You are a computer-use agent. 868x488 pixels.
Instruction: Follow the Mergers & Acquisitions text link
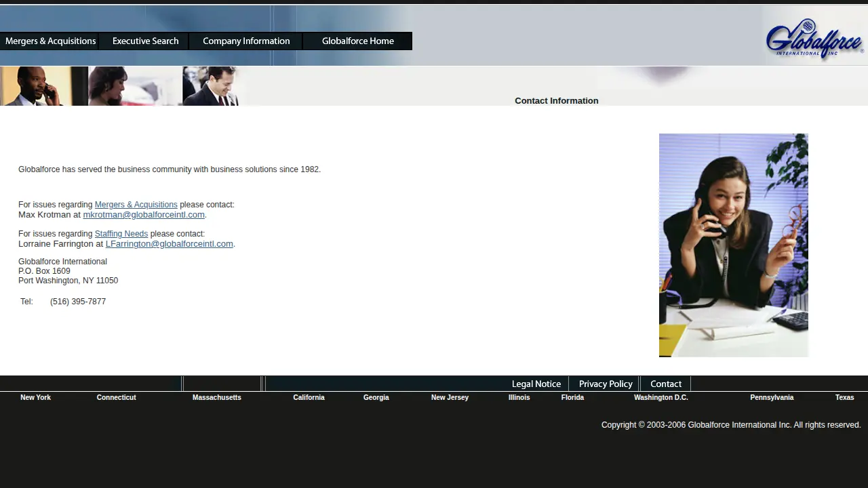click(136, 205)
